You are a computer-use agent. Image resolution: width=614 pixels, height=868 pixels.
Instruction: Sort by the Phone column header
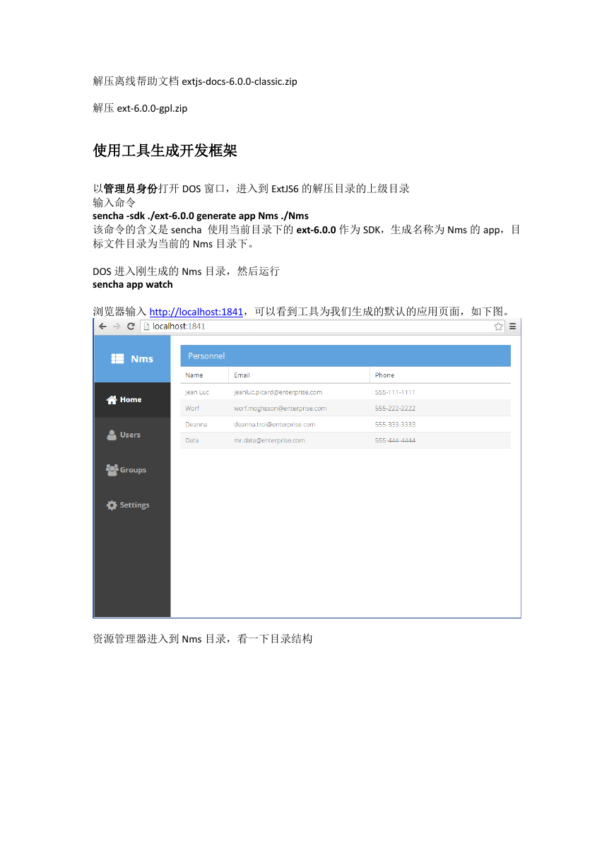[x=440, y=375]
